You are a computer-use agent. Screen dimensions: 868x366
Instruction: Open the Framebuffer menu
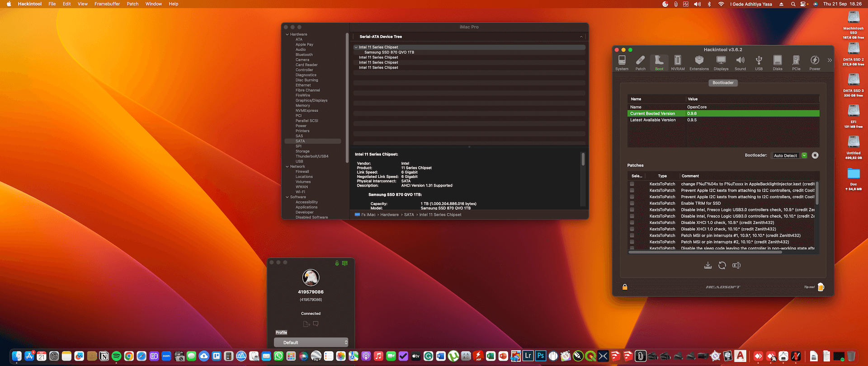pyautogui.click(x=107, y=4)
